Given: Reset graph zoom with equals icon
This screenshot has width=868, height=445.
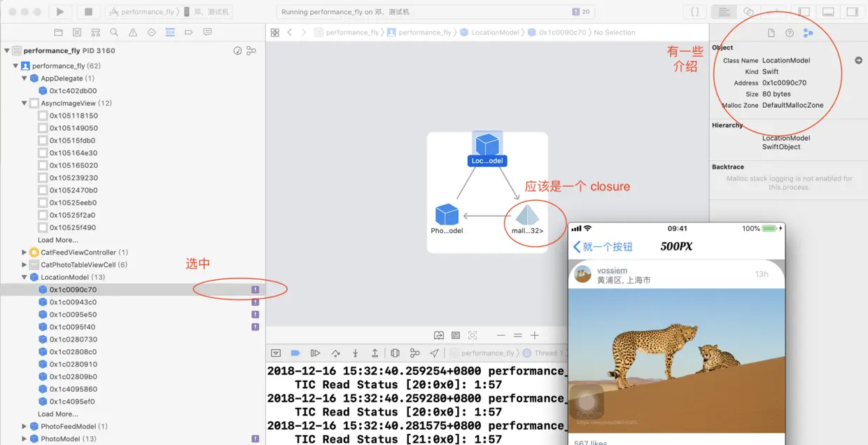Looking at the screenshot, I should (x=518, y=335).
